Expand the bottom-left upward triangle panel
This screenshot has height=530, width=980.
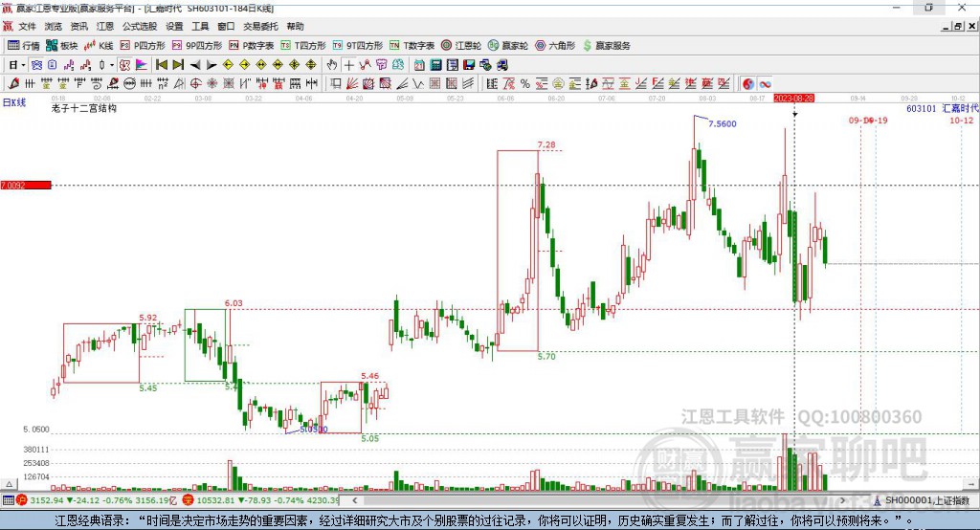tap(9, 484)
